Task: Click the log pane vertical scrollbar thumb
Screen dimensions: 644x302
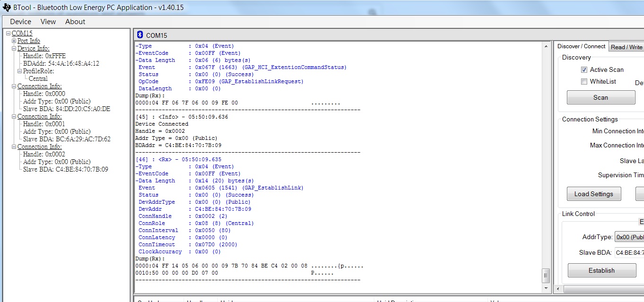Action: pos(546,275)
